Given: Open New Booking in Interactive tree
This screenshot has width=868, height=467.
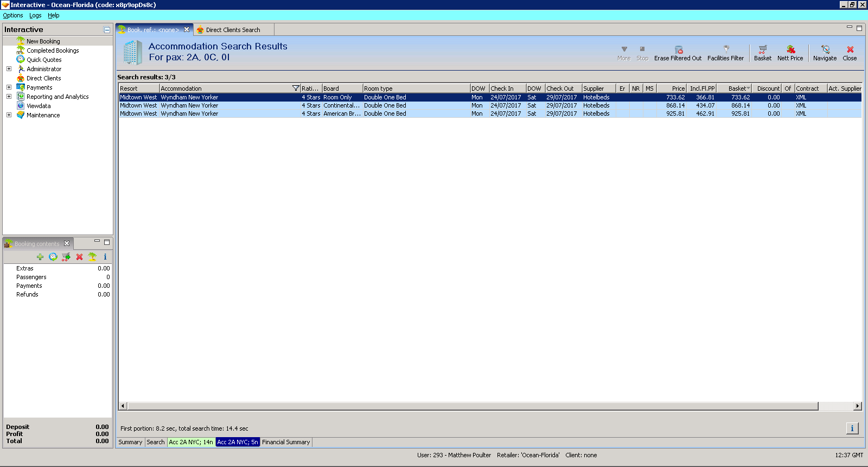Looking at the screenshot, I should point(43,41).
